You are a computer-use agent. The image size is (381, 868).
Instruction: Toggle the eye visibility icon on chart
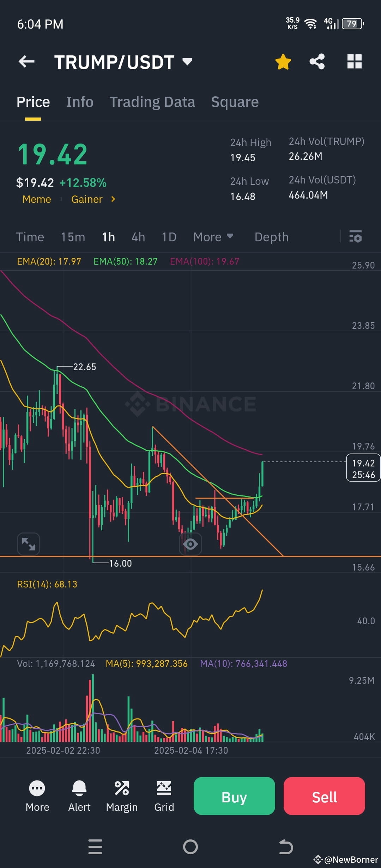190,544
